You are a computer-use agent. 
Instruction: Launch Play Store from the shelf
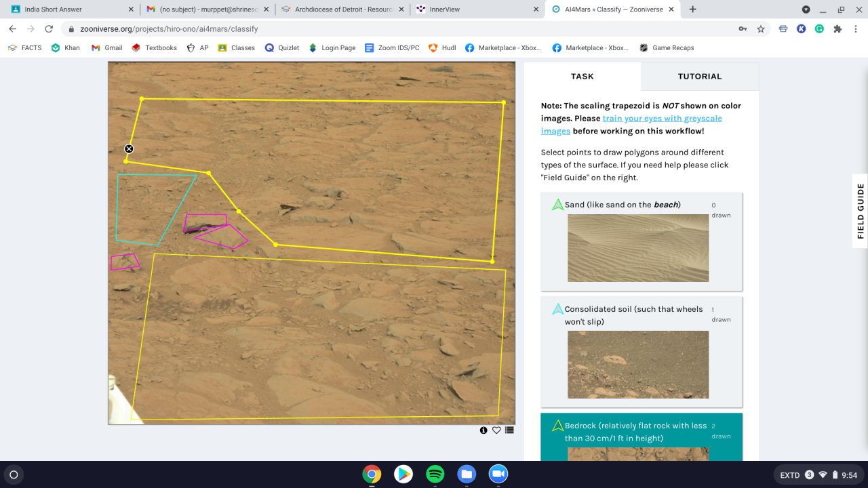403,474
